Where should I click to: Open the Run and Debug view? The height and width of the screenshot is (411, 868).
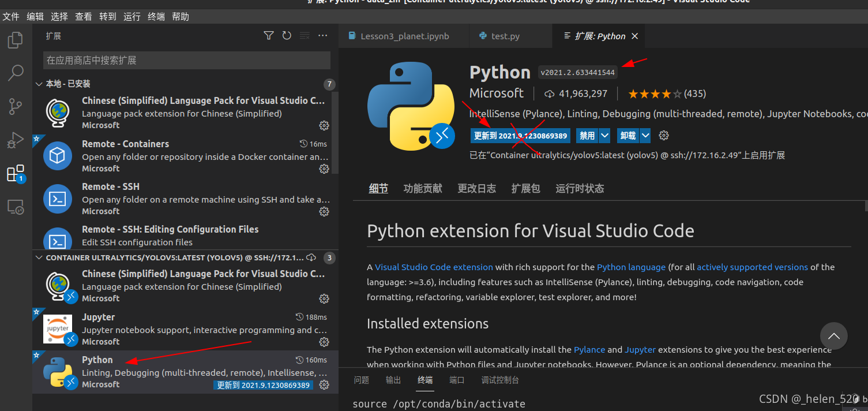[x=15, y=140]
